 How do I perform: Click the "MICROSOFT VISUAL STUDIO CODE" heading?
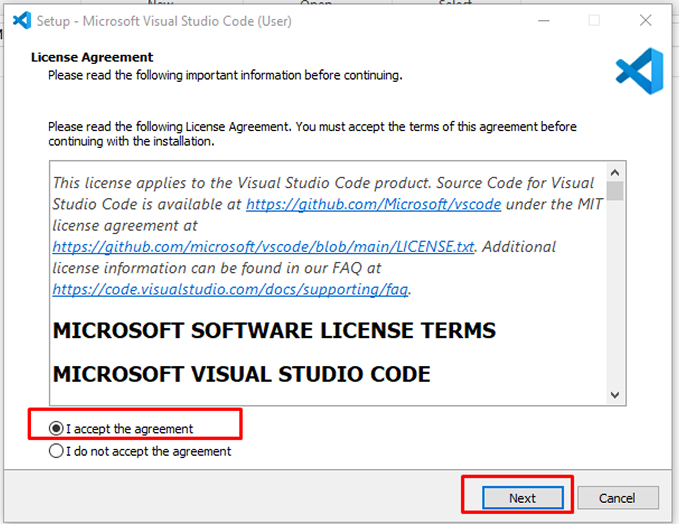pyautogui.click(x=242, y=374)
